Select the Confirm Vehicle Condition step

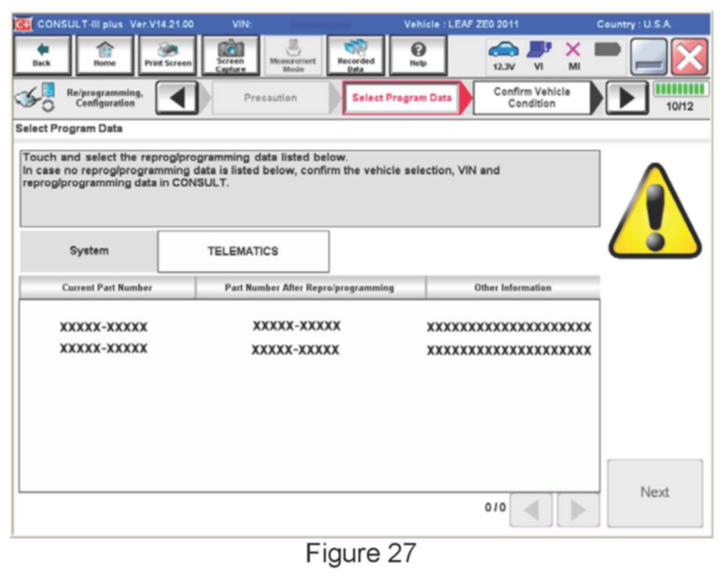point(532,98)
